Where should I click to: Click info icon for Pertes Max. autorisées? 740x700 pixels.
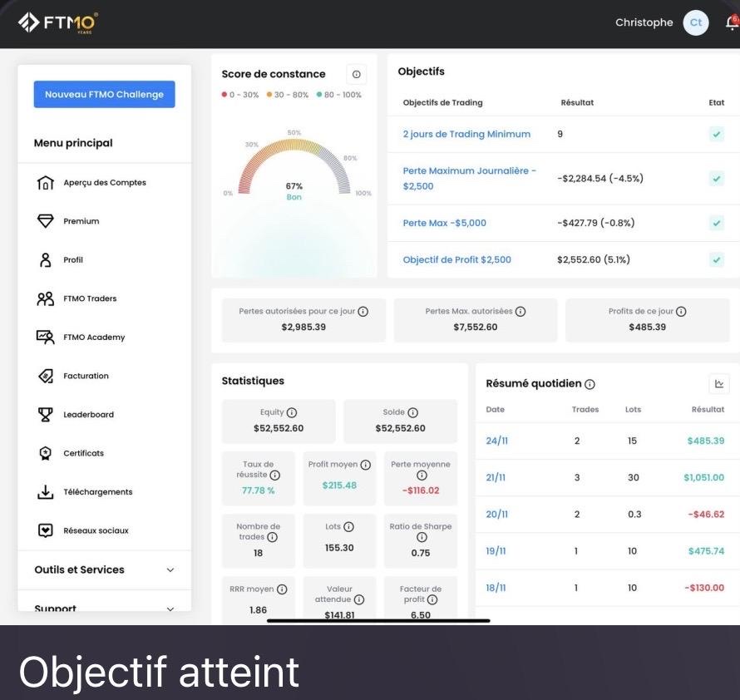[x=520, y=312]
